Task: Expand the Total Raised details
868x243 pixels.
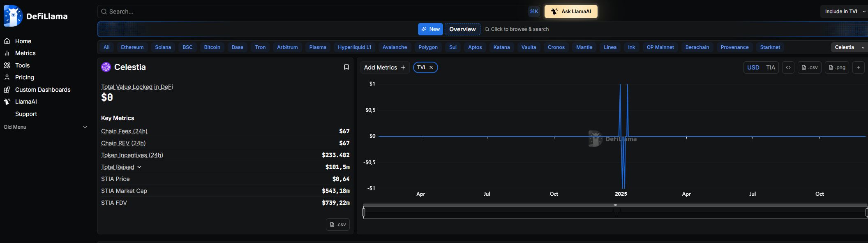Action: tap(139, 167)
